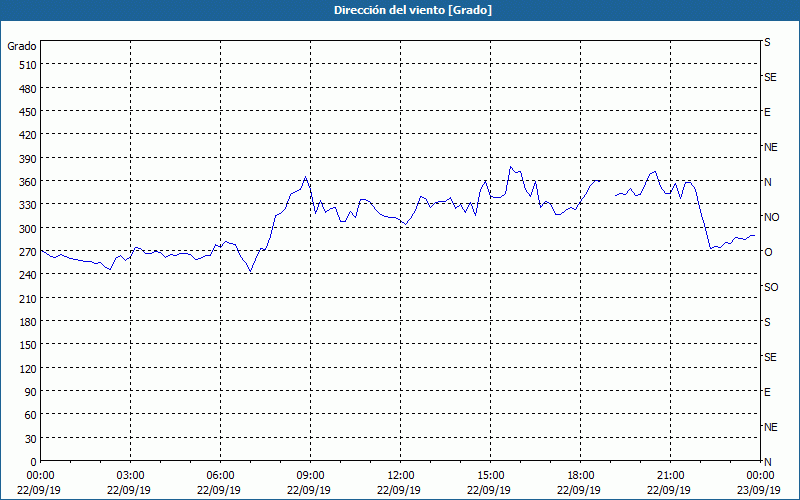Viewport: 800px width, 500px height.
Task: Select the 22/09/19 date under 12:00
Action: click(399, 490)
